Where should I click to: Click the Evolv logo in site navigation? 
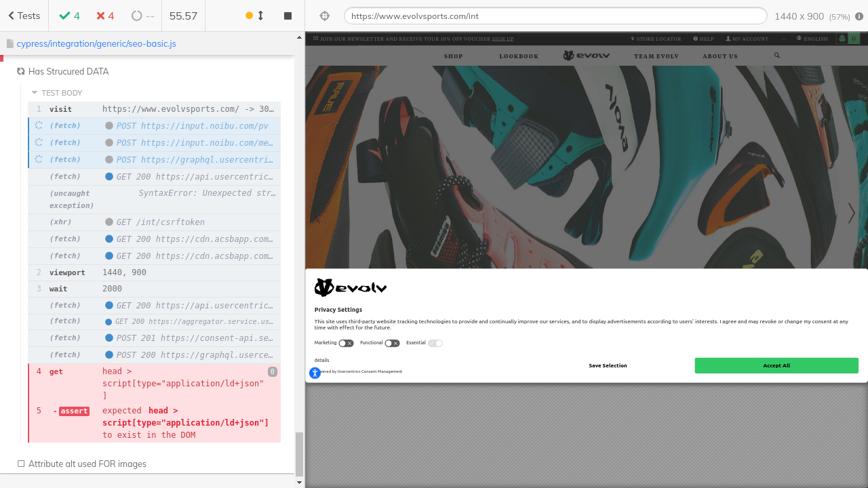586,56
